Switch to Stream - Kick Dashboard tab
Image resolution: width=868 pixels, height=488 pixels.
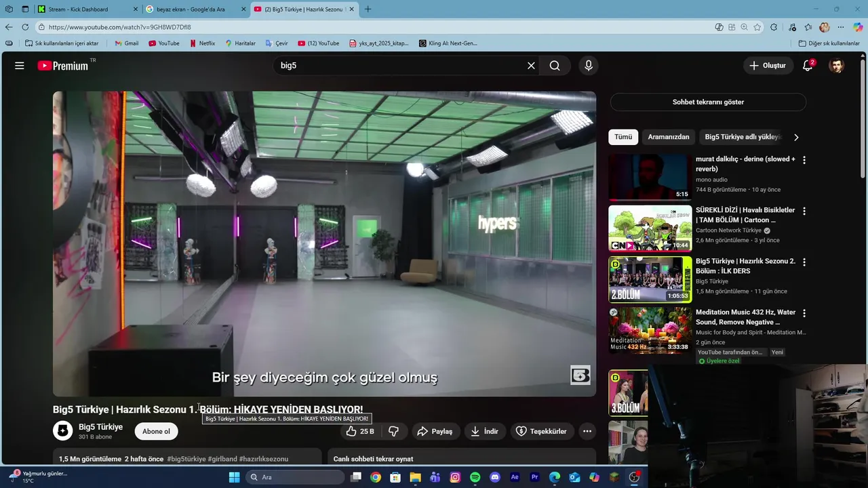88,9
